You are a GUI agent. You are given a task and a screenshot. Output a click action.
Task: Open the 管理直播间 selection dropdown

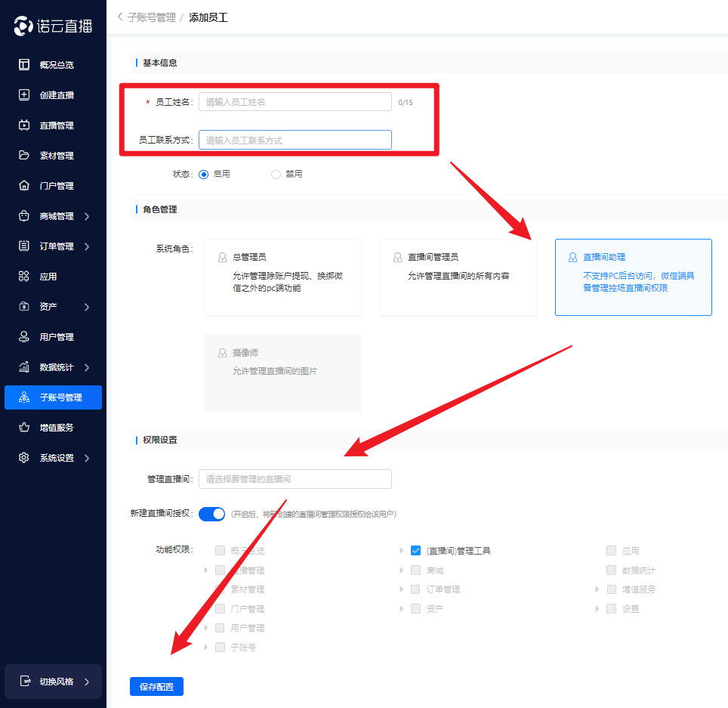(x=295, y=479)
